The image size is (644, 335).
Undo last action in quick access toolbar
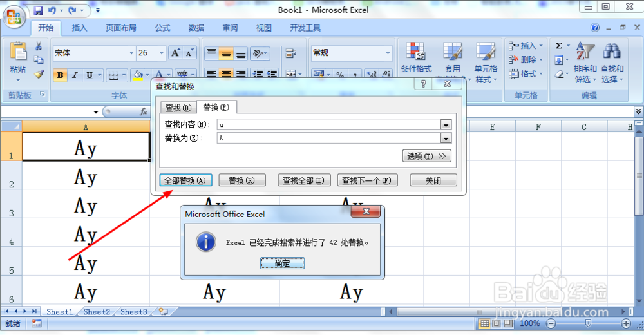[x=52, y=10]
